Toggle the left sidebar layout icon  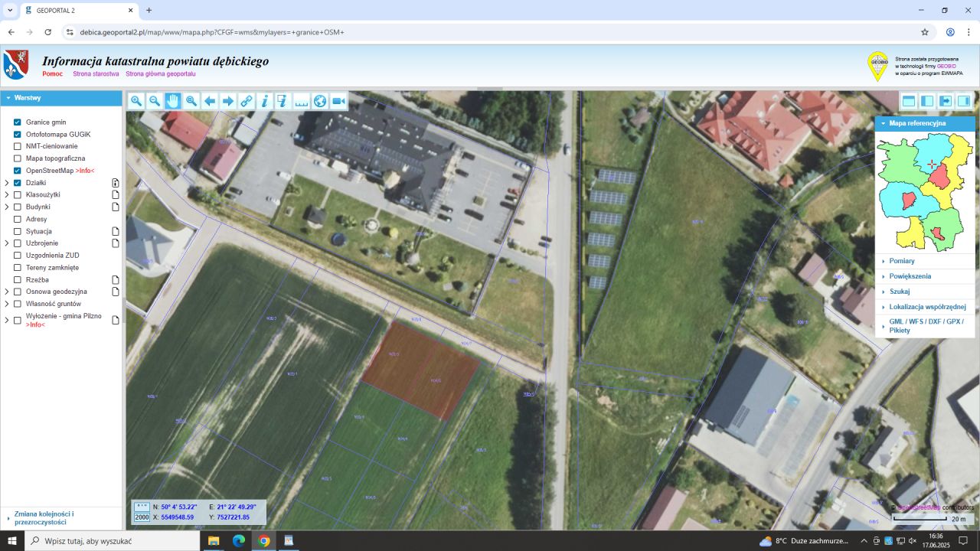pos(927,101)
